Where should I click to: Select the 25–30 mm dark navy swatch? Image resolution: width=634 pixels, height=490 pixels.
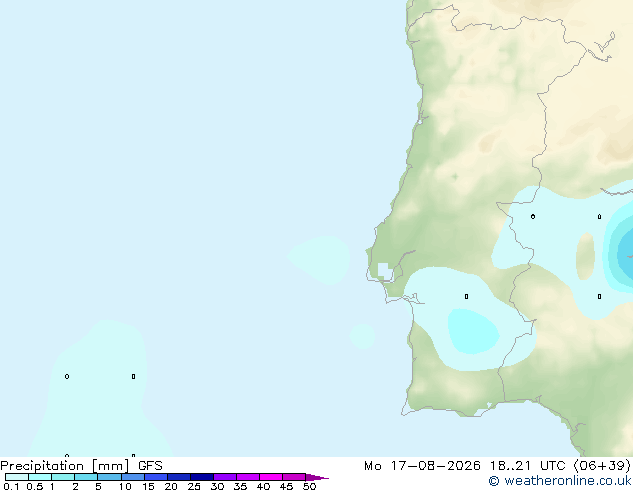pos(202,477)
